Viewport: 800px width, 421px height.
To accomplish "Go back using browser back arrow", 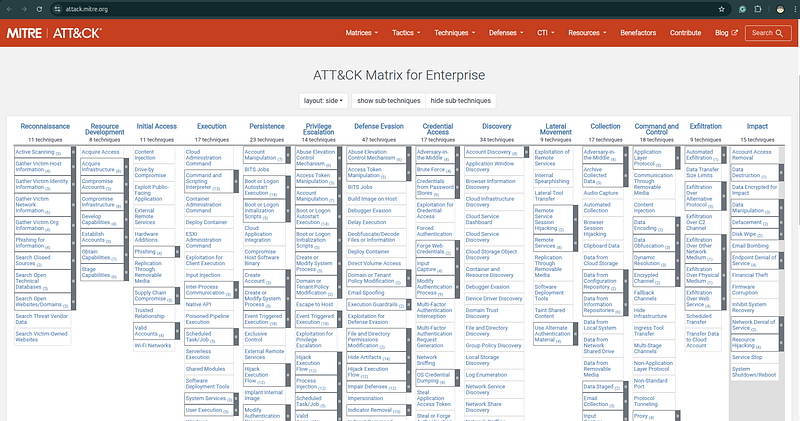I will 9,9.
